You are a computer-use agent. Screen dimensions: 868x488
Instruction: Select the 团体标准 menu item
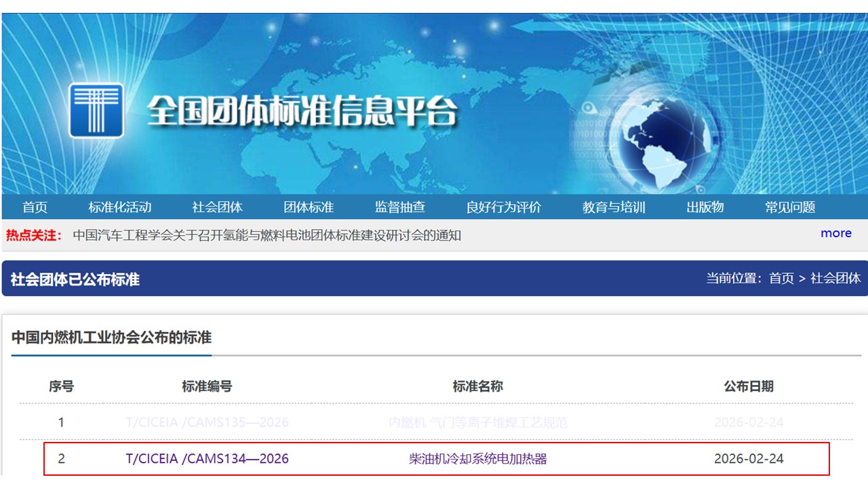pyautogui.click(x=309, y=207)
